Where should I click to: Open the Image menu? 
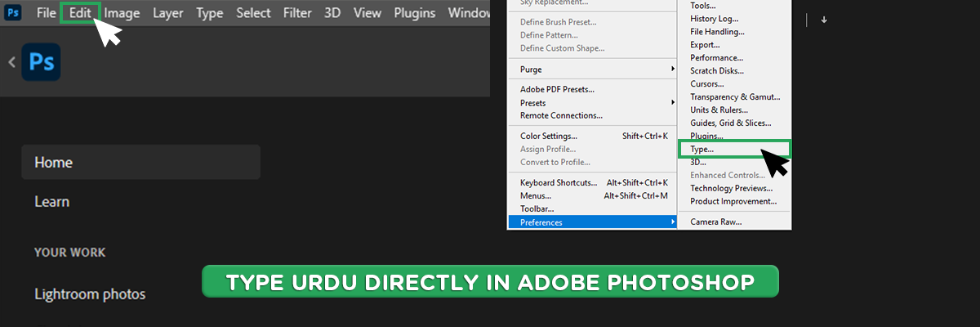click(x=122, y=13)
